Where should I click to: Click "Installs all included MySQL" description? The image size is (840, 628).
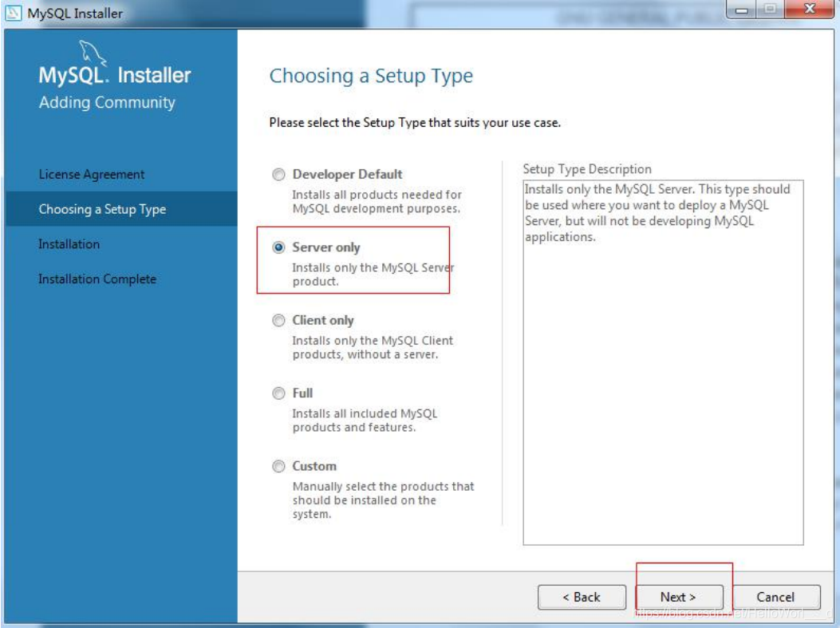pos(365,413)
